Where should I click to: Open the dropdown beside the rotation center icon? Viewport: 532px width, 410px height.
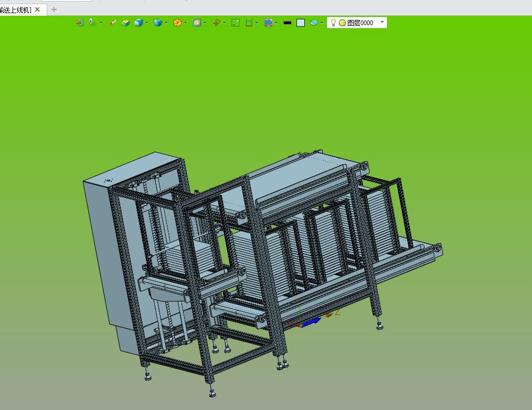224,23
